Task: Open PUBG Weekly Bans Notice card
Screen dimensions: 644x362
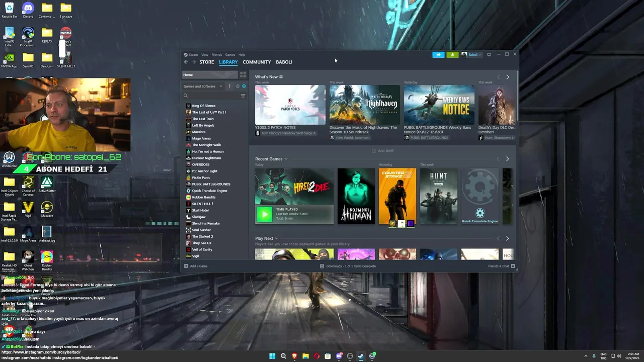Action: click(439, 105)
